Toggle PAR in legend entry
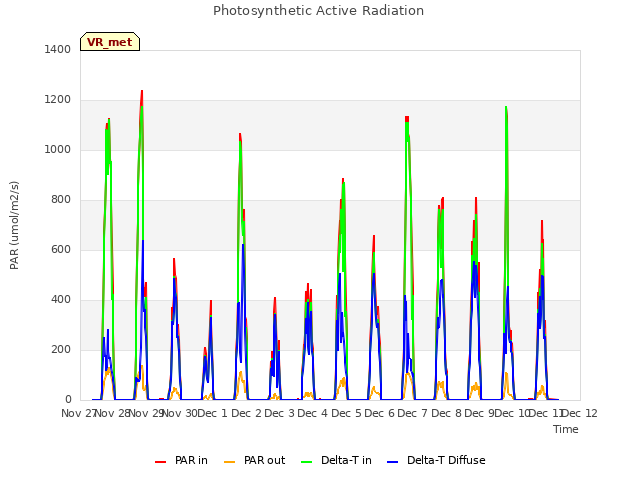The height and width of the screenshot is (480, 640). (x=181, y=460)
